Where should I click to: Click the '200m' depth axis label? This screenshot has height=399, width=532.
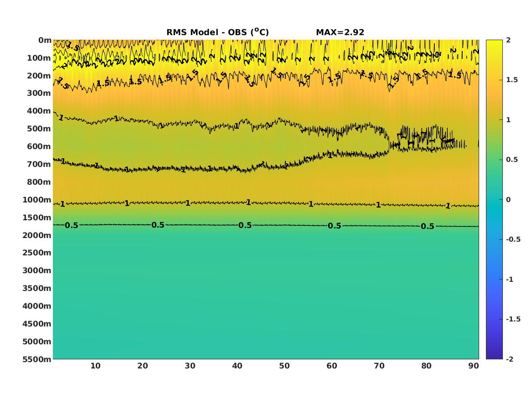coord(39,76)
